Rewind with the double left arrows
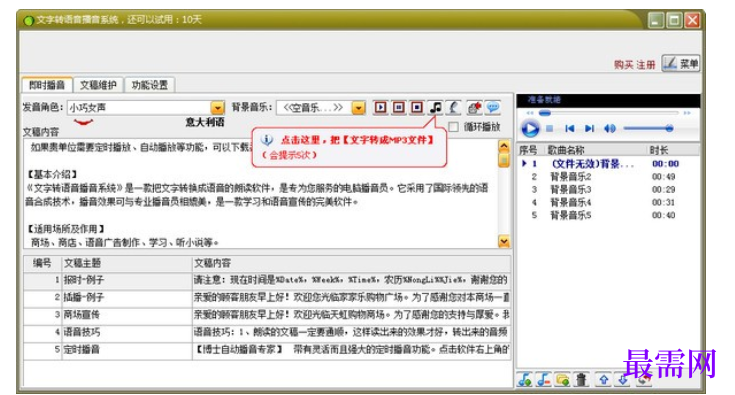This screenshot has height=395, width=735. (529, 113)
